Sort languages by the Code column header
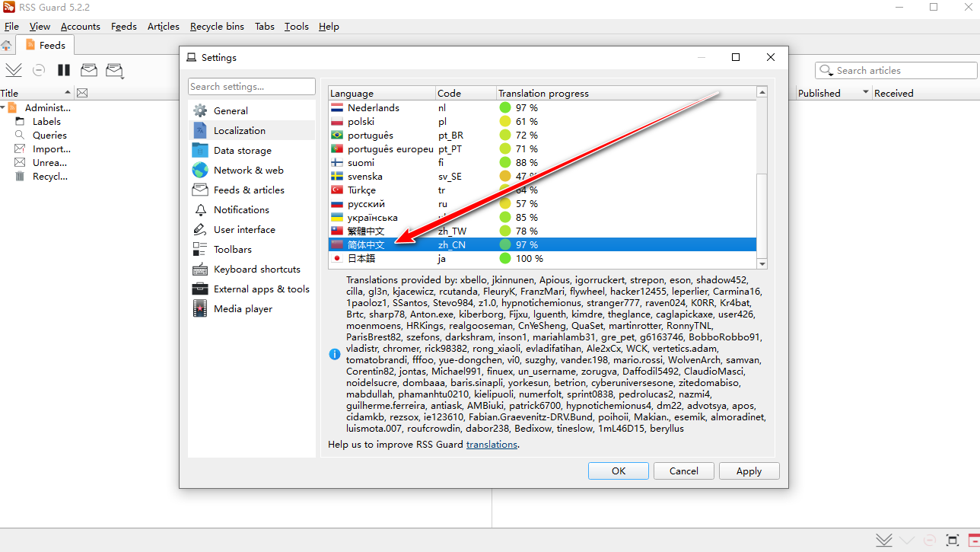Screen dimensions: 980x552 tap(466, 93)
